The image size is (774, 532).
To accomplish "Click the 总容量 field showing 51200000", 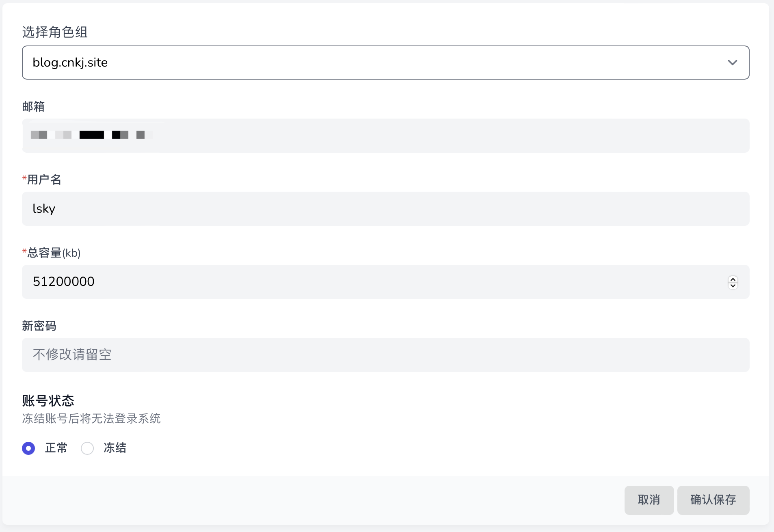I will point(365,282).
